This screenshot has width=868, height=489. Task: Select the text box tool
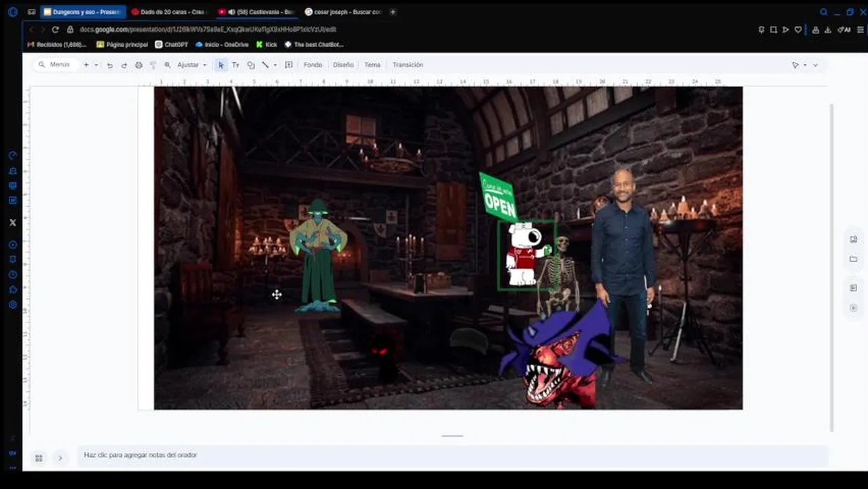(236, 65)
